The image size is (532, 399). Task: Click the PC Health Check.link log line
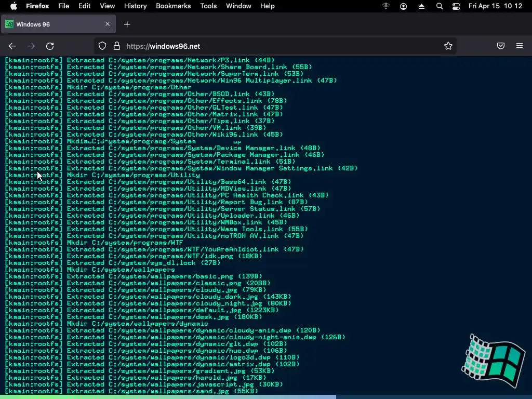click(x=167, y=195)
